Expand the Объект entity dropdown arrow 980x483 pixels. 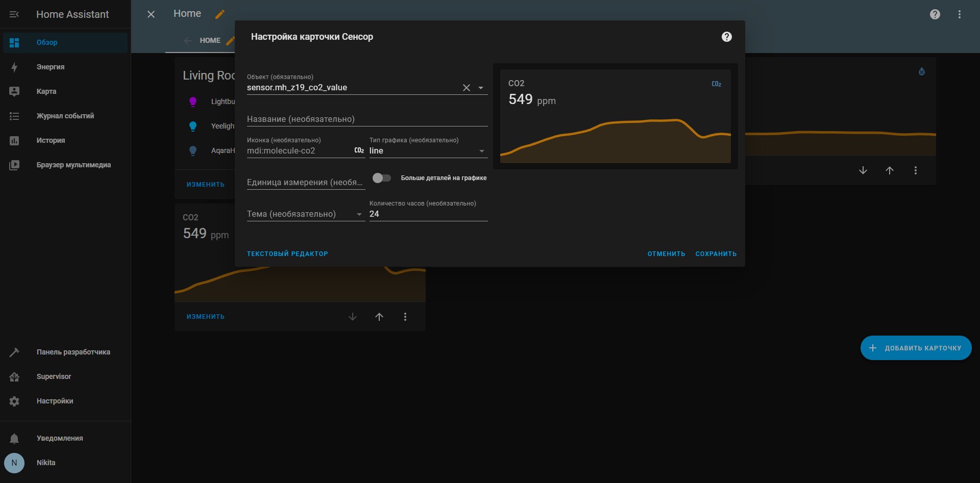[481, 88]
